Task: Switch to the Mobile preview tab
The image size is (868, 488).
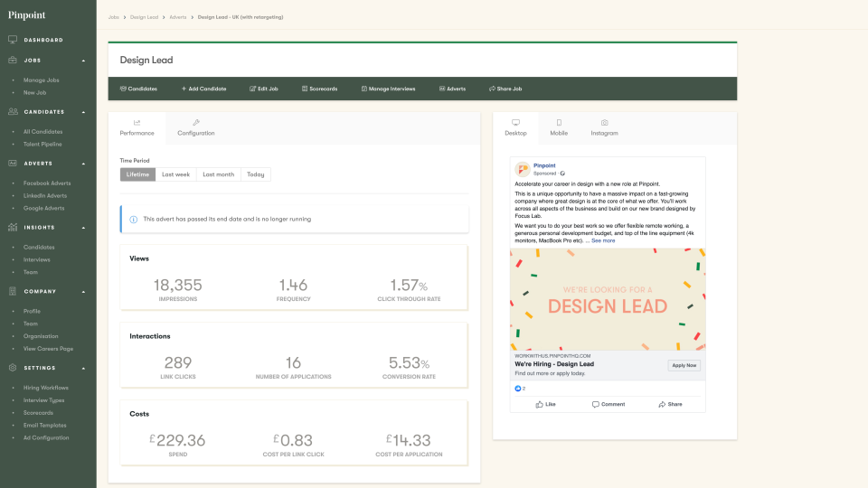Action: point(559,127)
